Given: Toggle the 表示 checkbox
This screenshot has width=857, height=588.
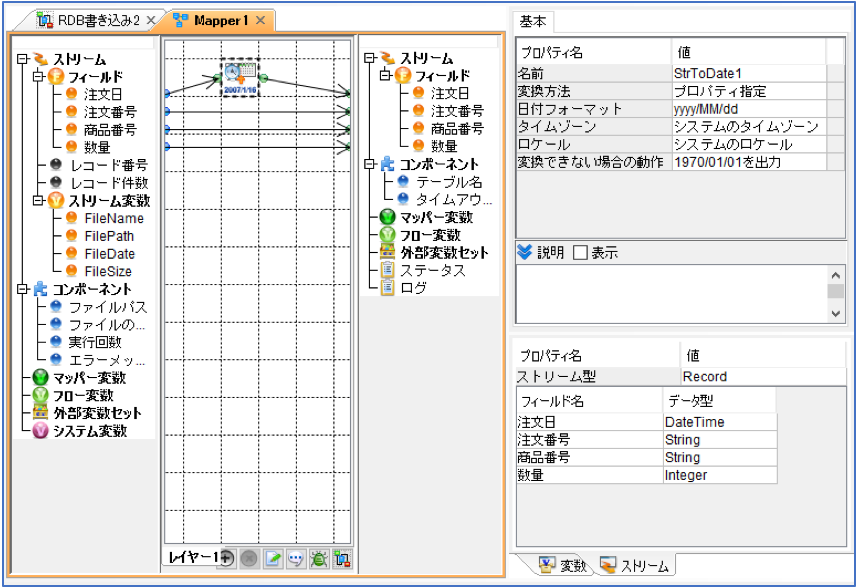Looking at the screenshot, I should coord(580,252).
